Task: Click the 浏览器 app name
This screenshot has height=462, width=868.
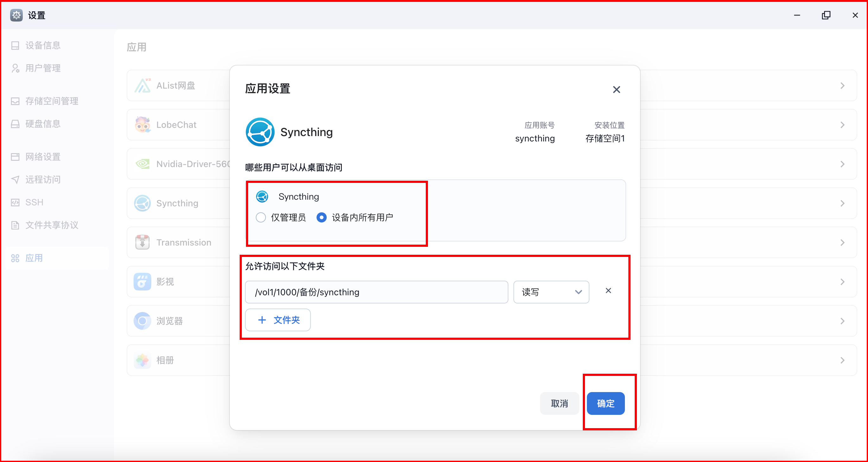Action: (169, 321)
